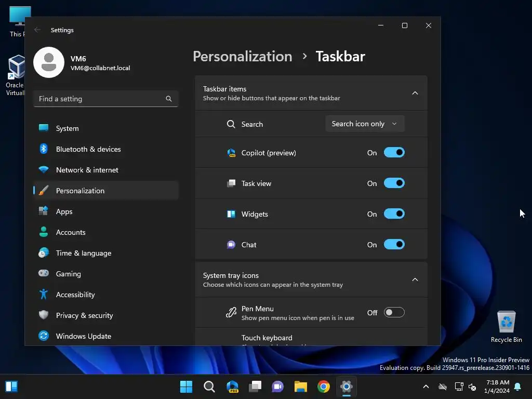Click the Widgets icon in settings row
This screenshot has height=399, width=532.
point(231,214)
